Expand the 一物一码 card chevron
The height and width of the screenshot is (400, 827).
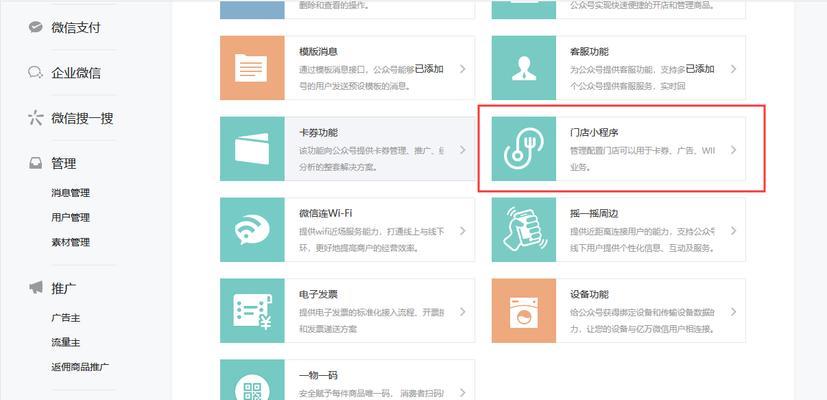point(463,392)
